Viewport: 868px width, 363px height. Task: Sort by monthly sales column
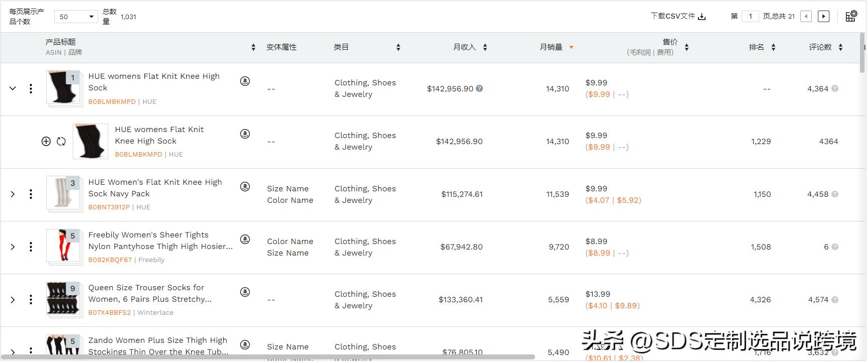[571, 47]
